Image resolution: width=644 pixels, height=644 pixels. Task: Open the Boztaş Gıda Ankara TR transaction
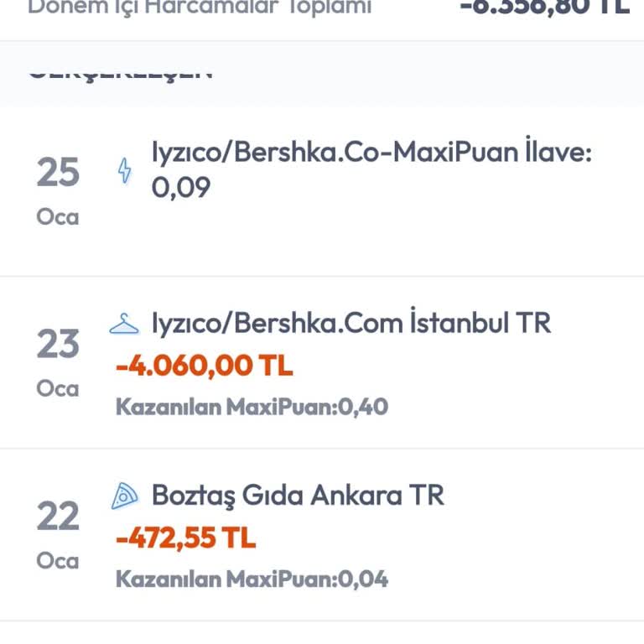(298, 496)
